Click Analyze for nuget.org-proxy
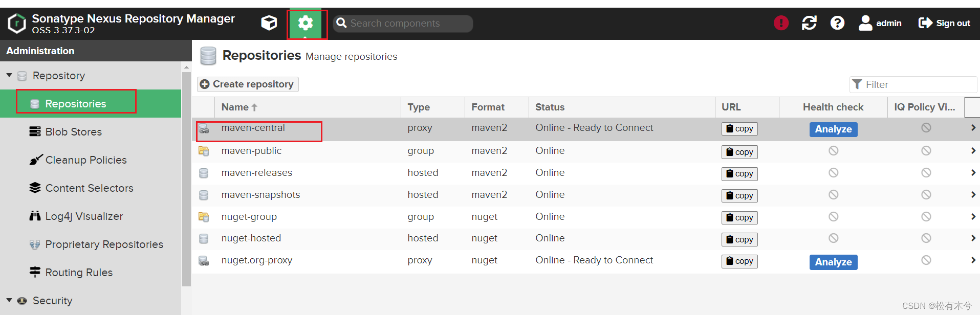Screen dimensions: 980x315 click(833, 262)
